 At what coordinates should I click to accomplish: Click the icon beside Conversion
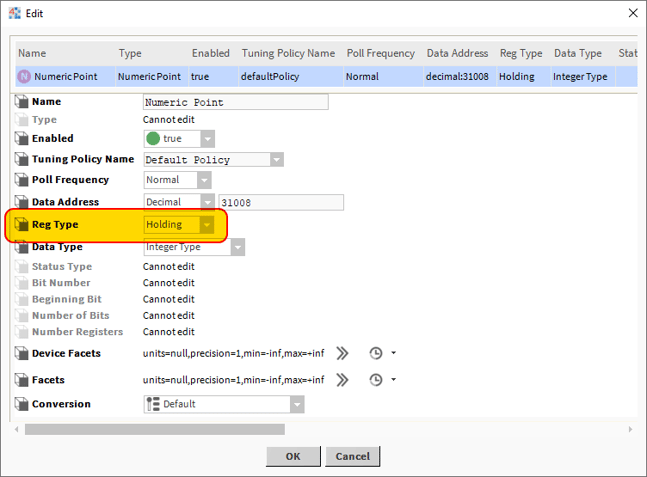[x=21, y=404]
